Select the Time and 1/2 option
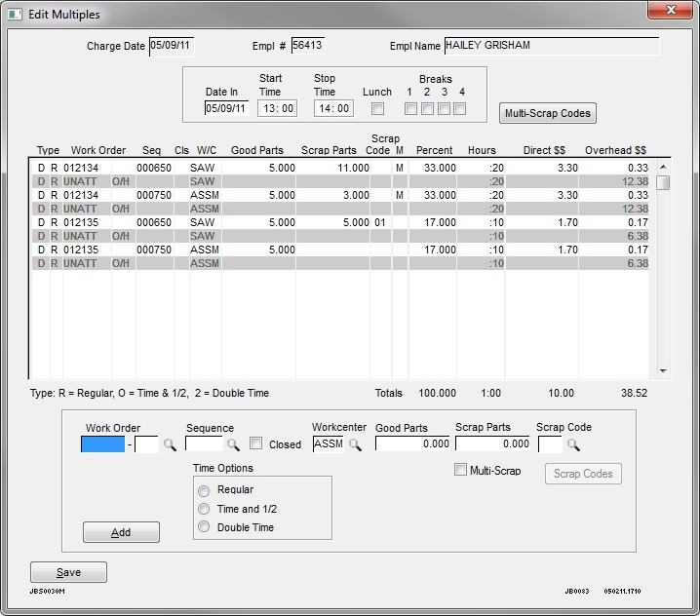 [204, 509]
